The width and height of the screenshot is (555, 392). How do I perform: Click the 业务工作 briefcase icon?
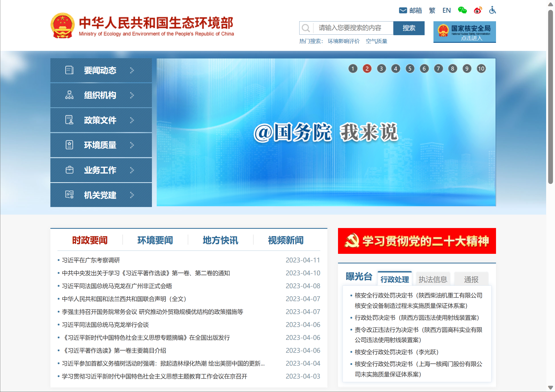pyautogui.click(x=69, y=170)
